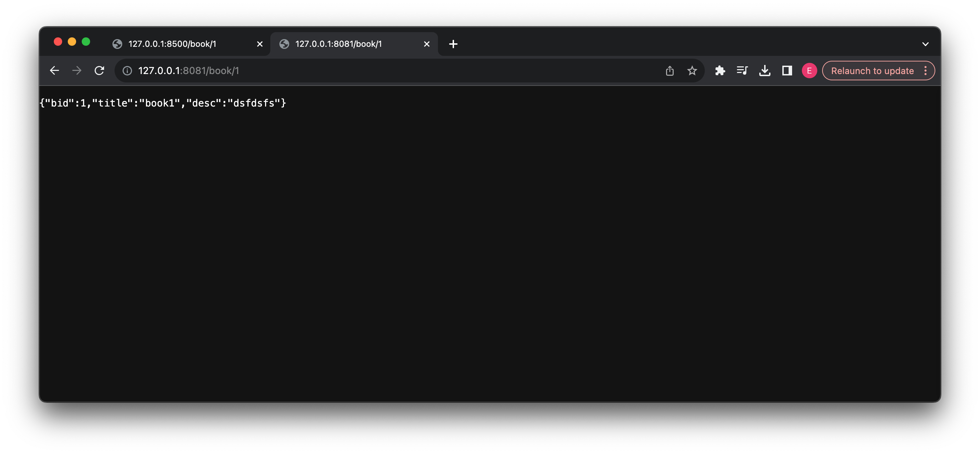Click the back navigation arrow
This screenshot has width=980, height=454.
click(54, 70)
